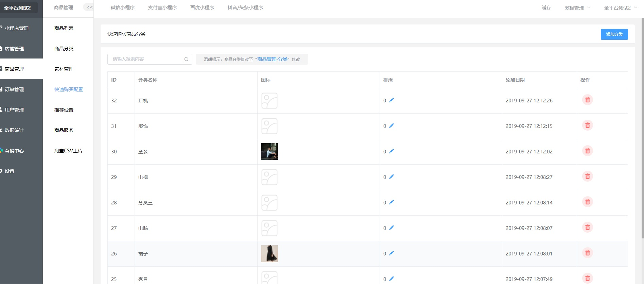Edit sort order for 服饰
Viewport: 644px width, 284px height.
(391, 126)
